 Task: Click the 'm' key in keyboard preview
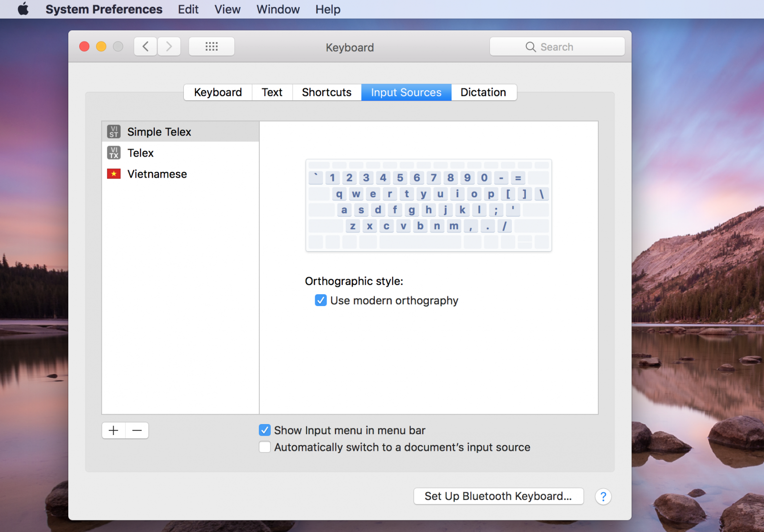pos(454,226)
